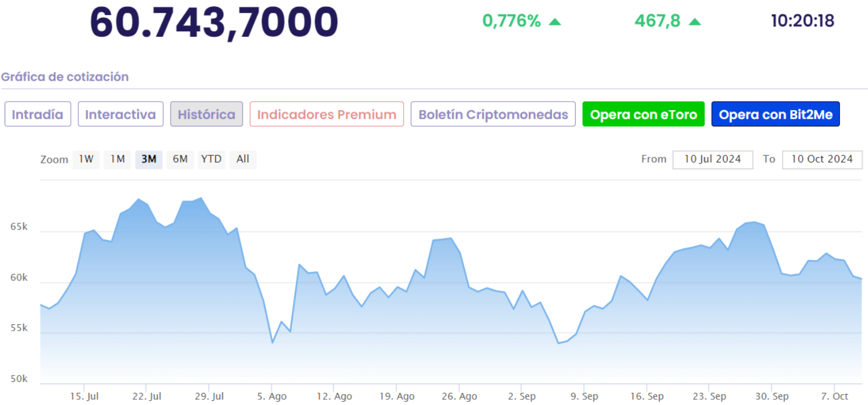Viewport: 868px width, 405px height.
Task: Choose the 6M zoom range
Action: tap(181, 159)
